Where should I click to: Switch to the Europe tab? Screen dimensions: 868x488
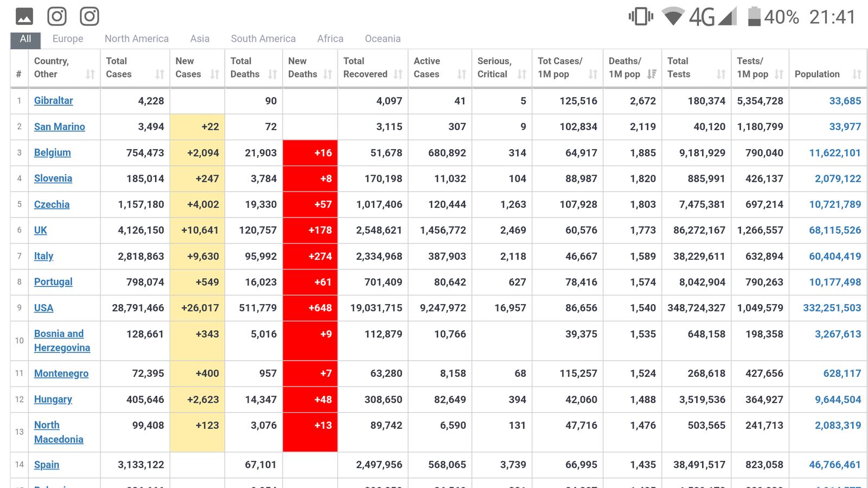(x=68, y=38)
